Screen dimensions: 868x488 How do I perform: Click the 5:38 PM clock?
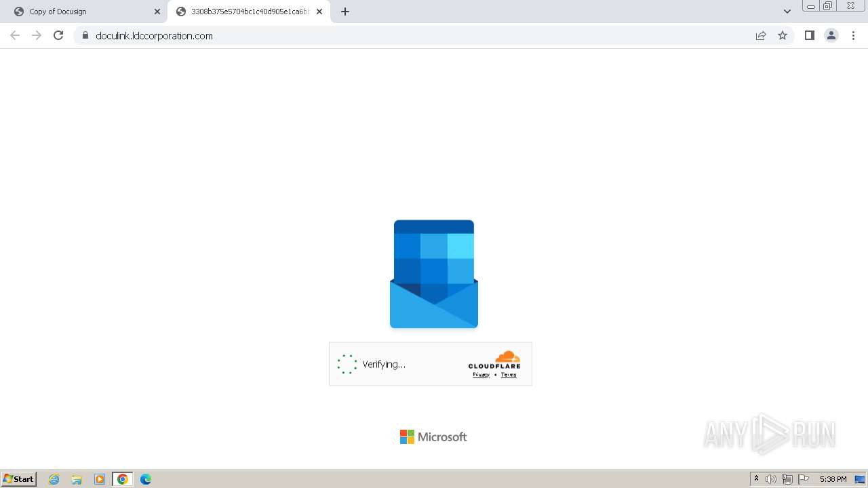[833, 479]
